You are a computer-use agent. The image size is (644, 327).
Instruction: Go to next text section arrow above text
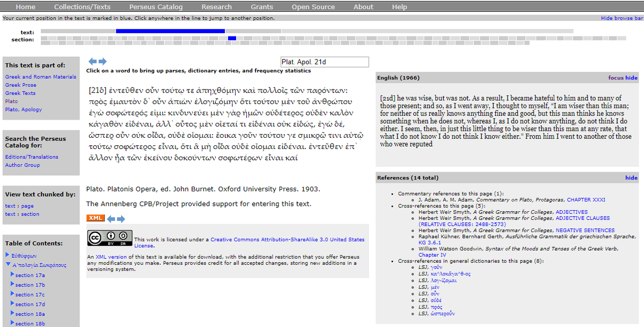(103, 62)
